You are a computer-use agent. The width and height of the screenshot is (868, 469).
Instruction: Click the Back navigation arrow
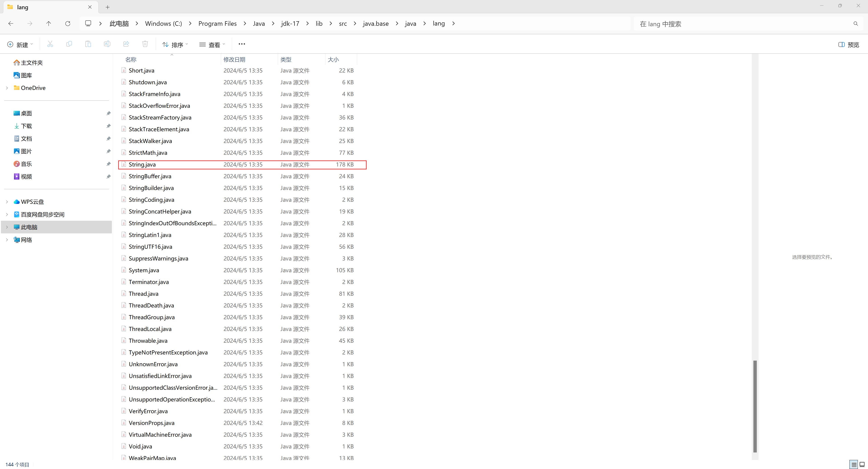(x=11, y=23)
